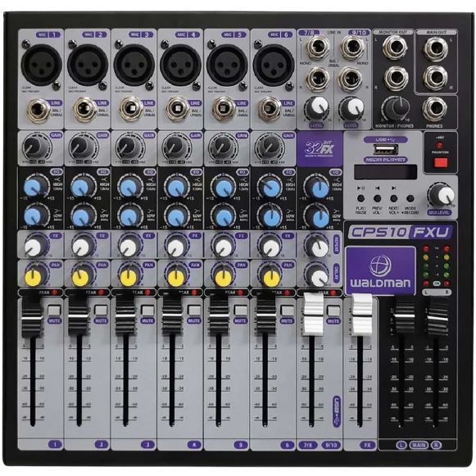Click the MIC 6 XLR input
Screen dimensions: 476x476
pos(274,65)
